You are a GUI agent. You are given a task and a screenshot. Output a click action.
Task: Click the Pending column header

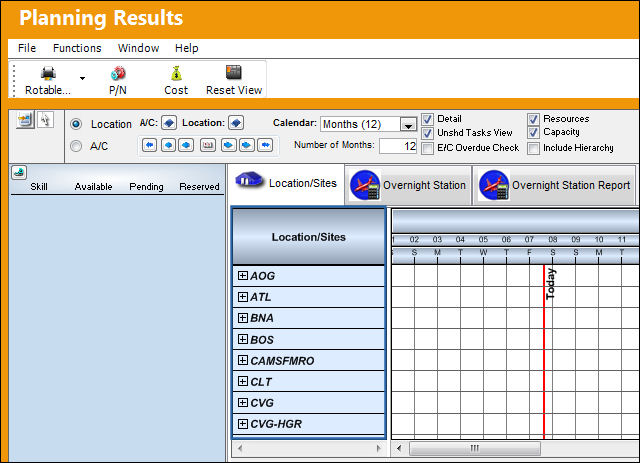pos(146,187)
